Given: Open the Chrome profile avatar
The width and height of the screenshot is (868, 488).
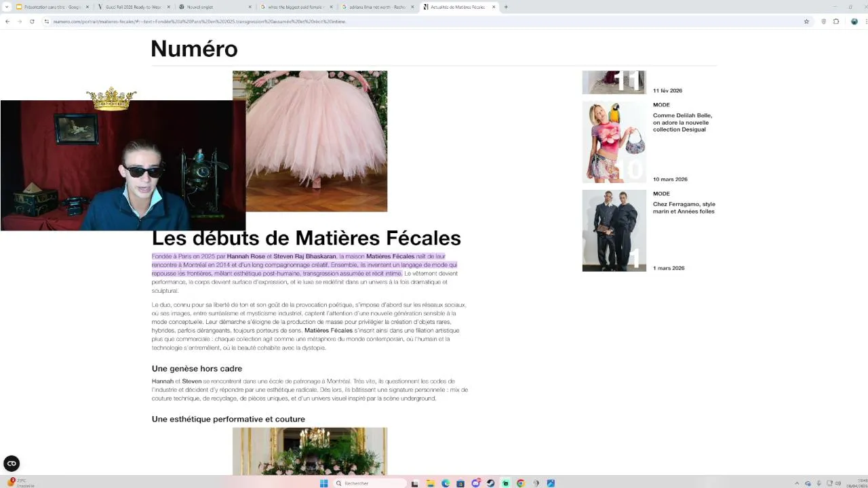Looking at the screenshot, I should 854,21.
